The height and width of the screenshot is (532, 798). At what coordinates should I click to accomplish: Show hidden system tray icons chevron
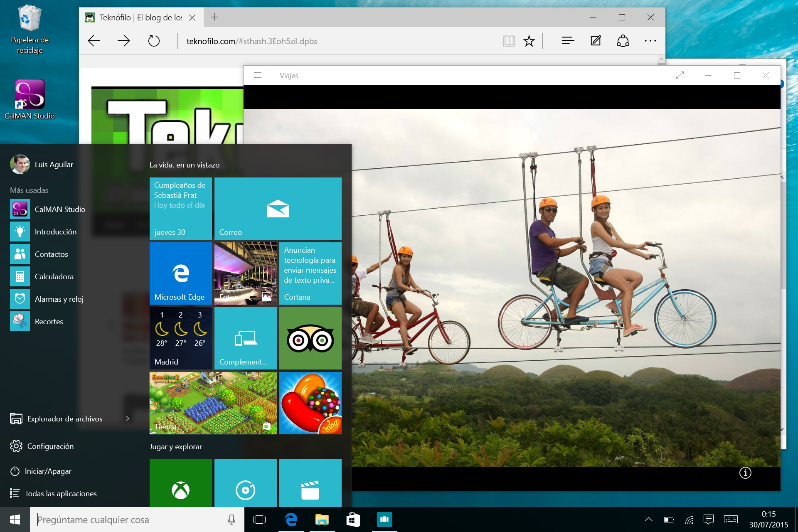point(648,520)
